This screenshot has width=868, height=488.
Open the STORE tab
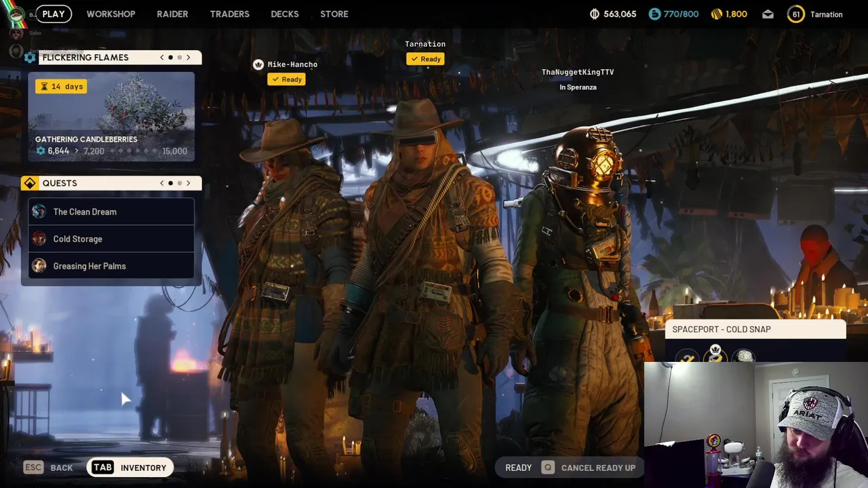tap(334, 14)
